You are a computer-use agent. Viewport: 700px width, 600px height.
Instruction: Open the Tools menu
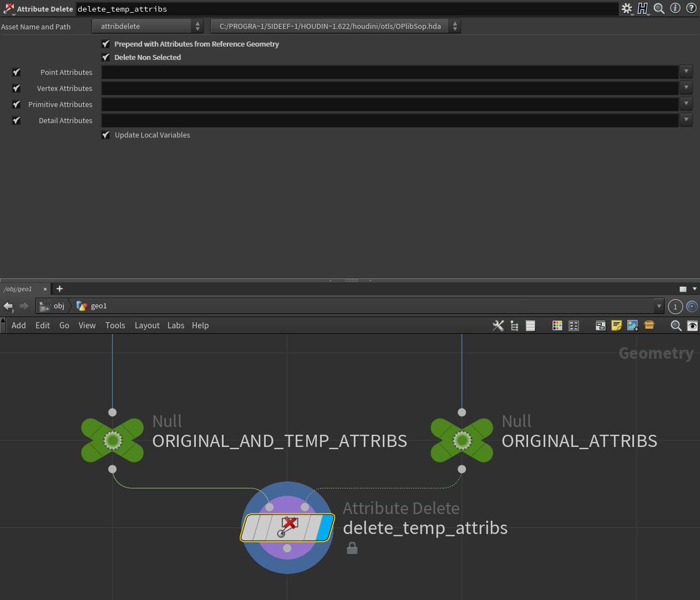point(116,325)
